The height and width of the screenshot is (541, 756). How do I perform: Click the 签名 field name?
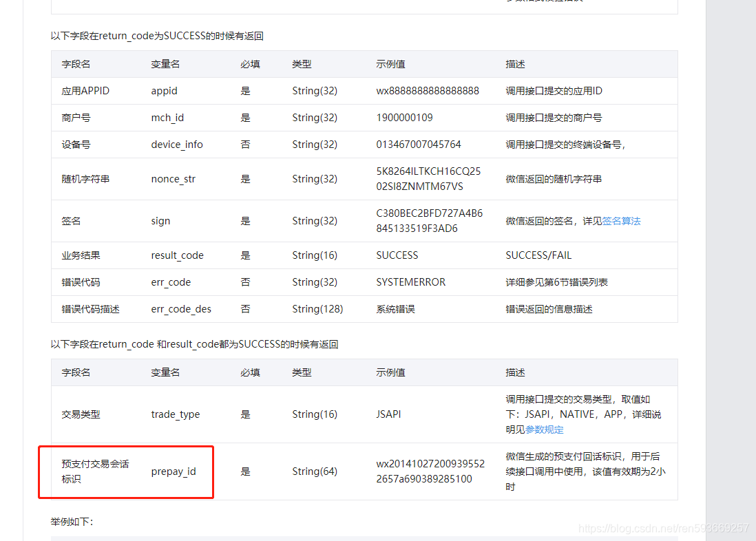click(x=71, y=221)
